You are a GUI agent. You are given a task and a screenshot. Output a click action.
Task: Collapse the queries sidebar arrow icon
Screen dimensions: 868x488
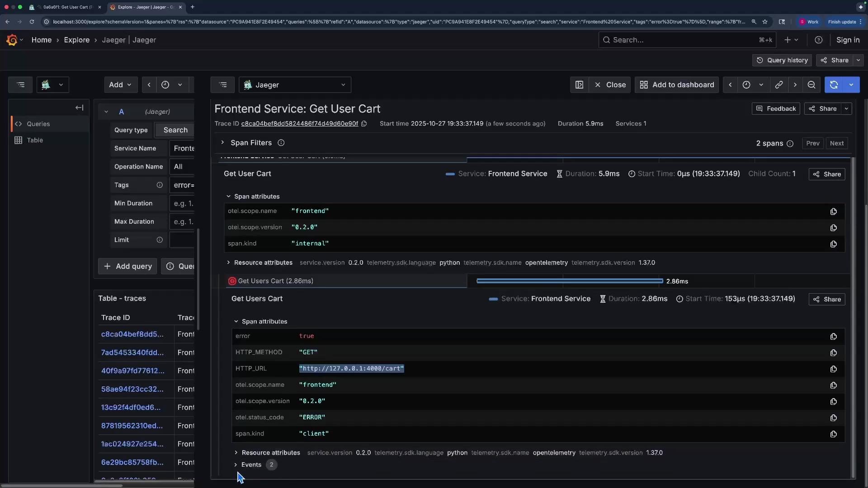79,108
